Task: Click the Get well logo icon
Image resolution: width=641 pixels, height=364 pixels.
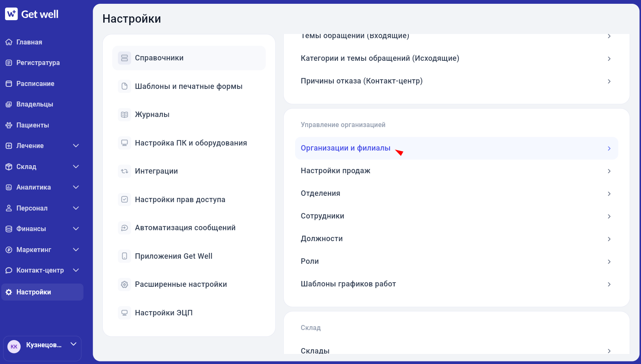Action: tap(11, 14)
